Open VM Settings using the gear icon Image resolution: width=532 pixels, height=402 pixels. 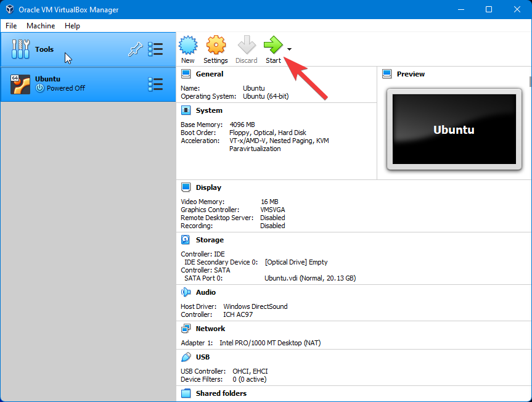216,46
